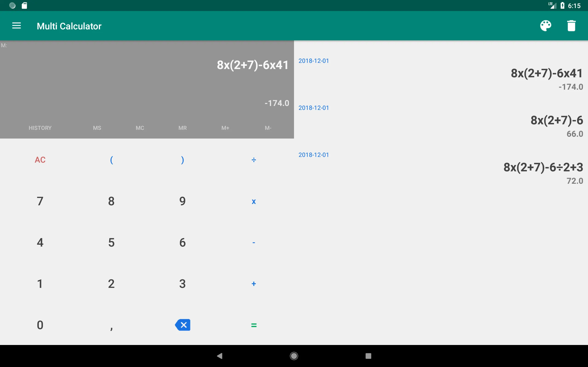588x367 pixels.
Task: Click the equals button
Action: pos(253,325)
